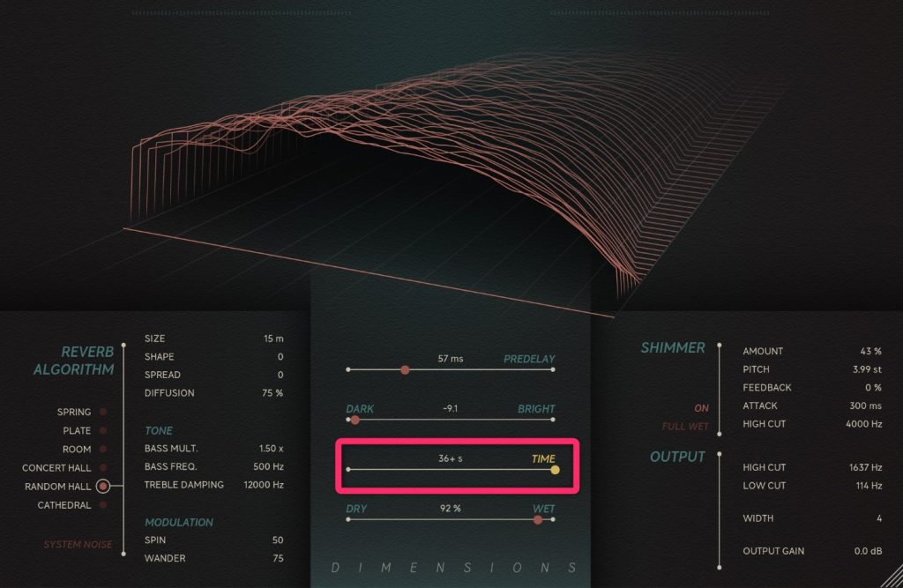Click the Dark/Bright tone slider handle
Screen dimensions: 903x588
[354, 421]
